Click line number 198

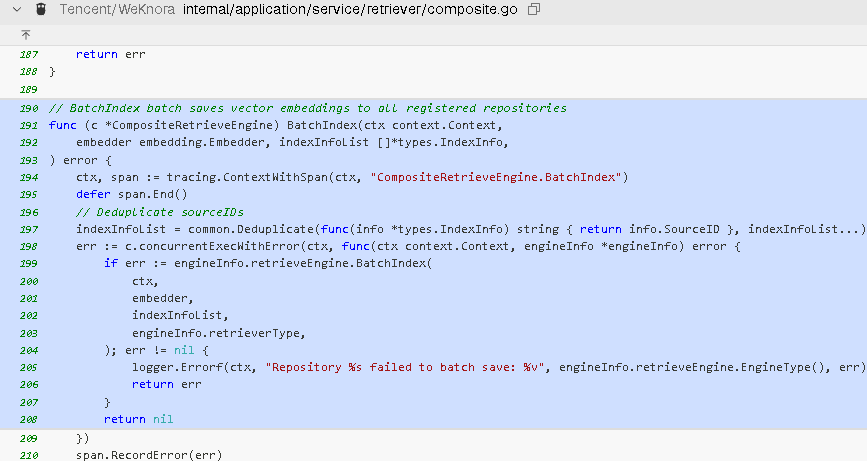(28, 246)
